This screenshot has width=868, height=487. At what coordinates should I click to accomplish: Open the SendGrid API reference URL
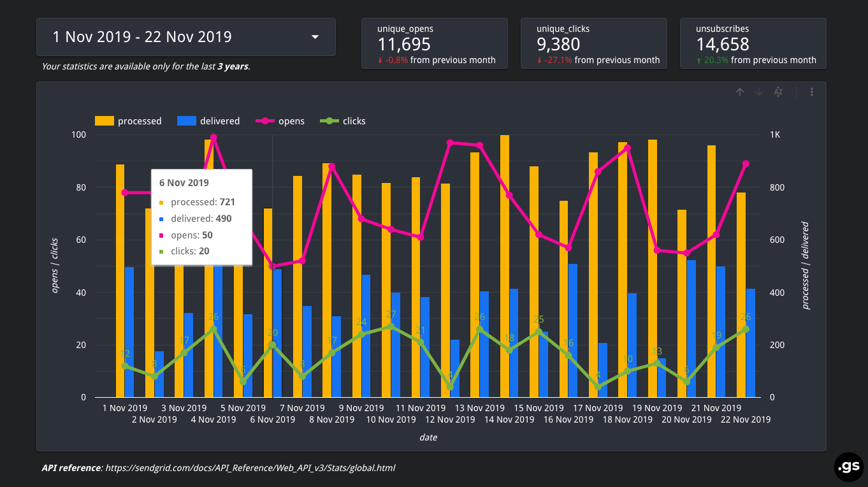point(250,468)
